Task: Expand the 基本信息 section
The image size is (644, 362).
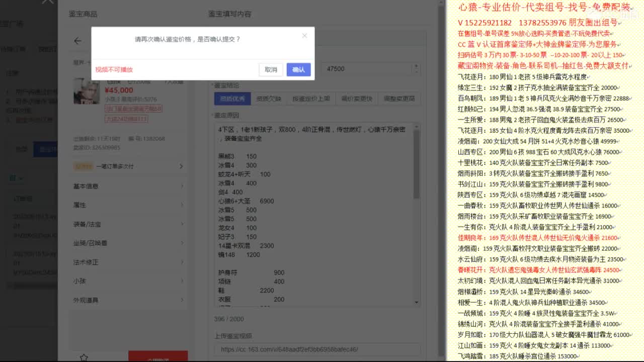Action: (x=128, y=186)
